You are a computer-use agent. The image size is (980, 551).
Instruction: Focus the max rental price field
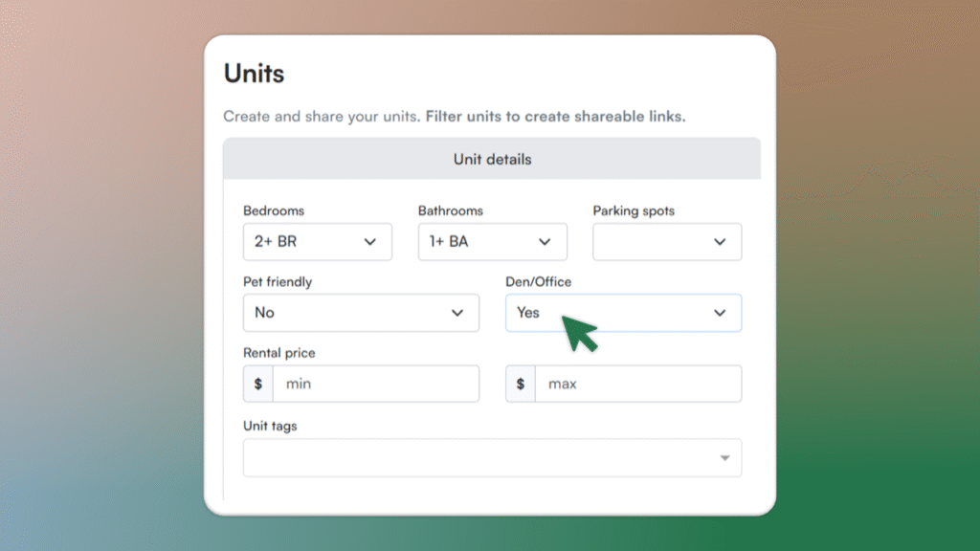[637, 384]
